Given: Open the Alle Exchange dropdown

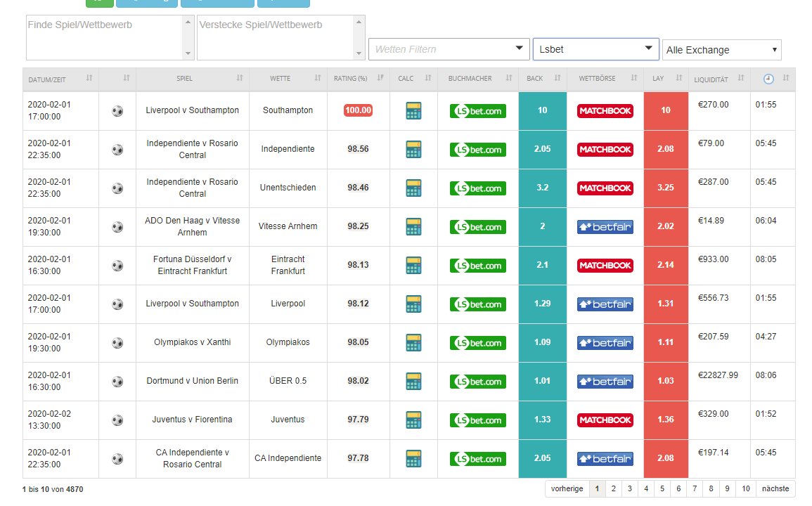Looking at the screenshot, I should pyautogui.click(x=721, y=50).
